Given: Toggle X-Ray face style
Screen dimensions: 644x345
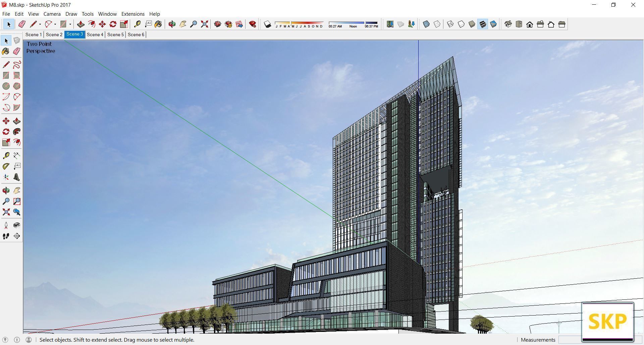Looking at the screenshot, I should 426,24.
